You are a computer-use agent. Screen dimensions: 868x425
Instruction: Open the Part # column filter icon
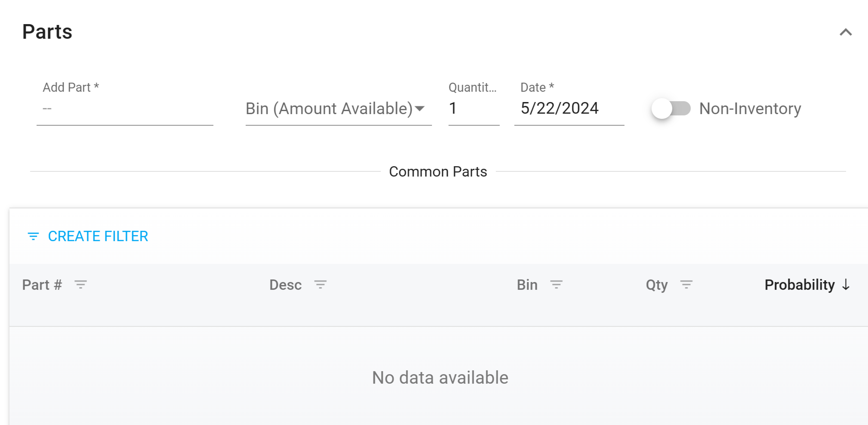point(80,285)
